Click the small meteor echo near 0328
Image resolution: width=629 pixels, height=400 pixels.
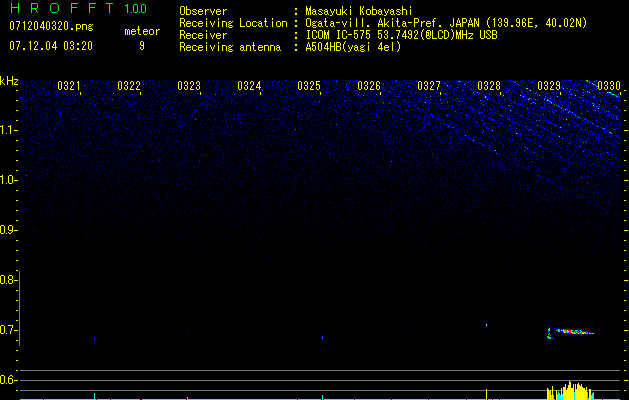pos(486,325)
